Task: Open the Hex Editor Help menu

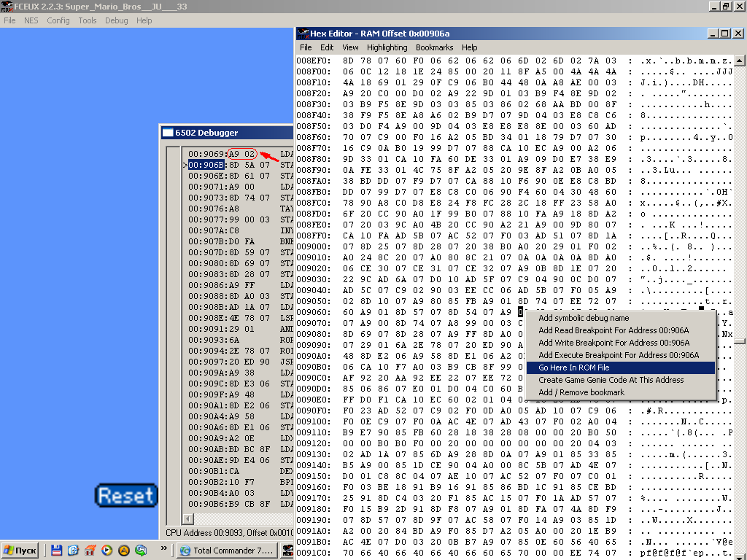Action: (469, 47)
